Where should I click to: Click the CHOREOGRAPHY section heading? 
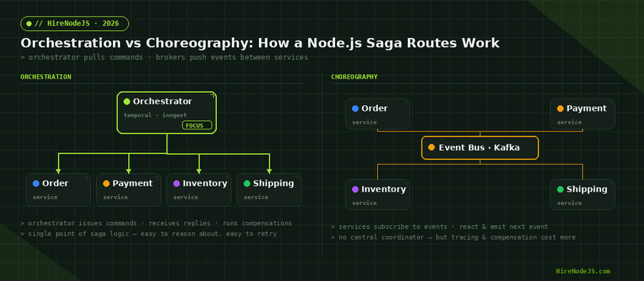(x=354, y=77)
